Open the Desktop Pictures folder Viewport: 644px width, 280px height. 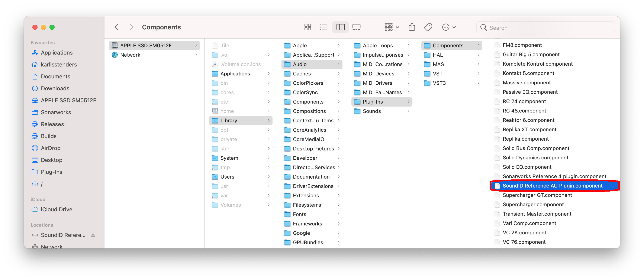tap(312, 149)
